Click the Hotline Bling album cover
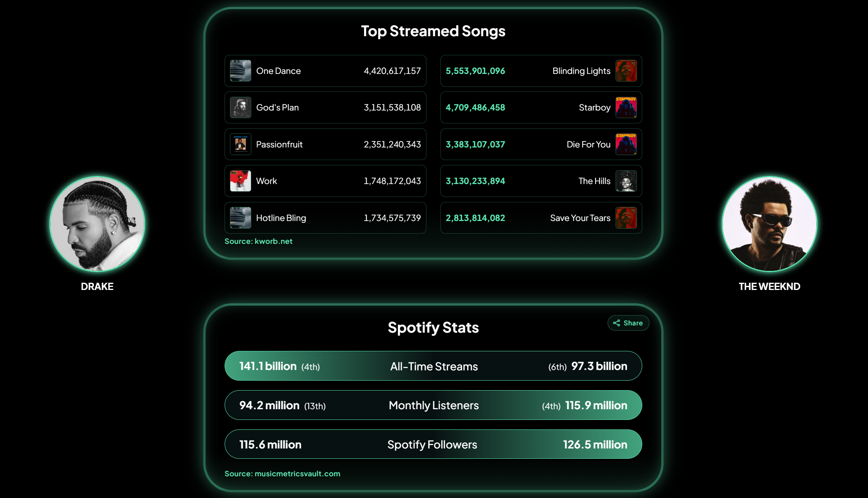The image size is (868, 498). click(x=241, y=218)
